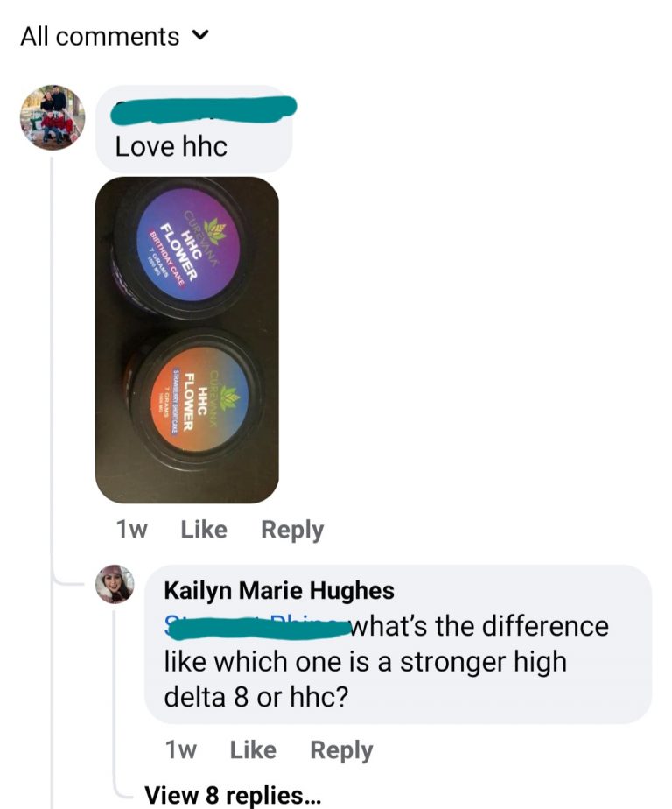This screenshot has height=809, width=672.
Task: Open the attached HHC jars photo
Action: [x=187, y=340]
